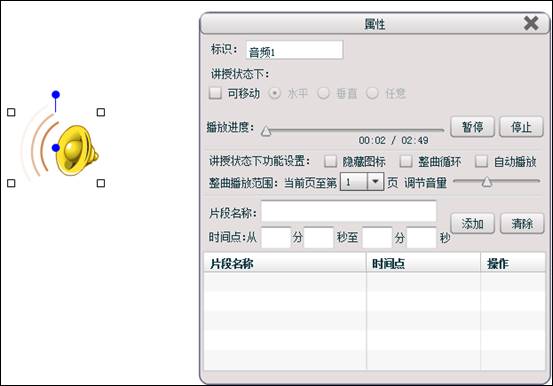Toggle the 隐藏图标 checkbox
This screenshot has width=553, height=386.
330,162
